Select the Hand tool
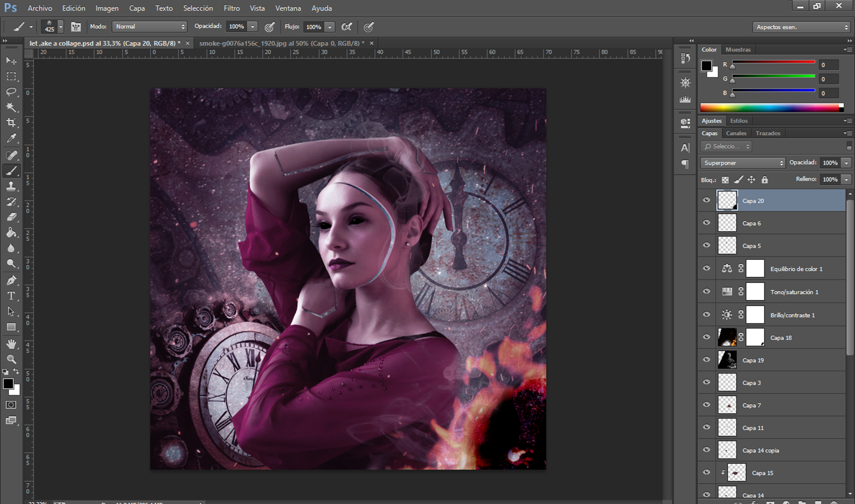Viewport: 855px width, 504px height. pos(11,344)
